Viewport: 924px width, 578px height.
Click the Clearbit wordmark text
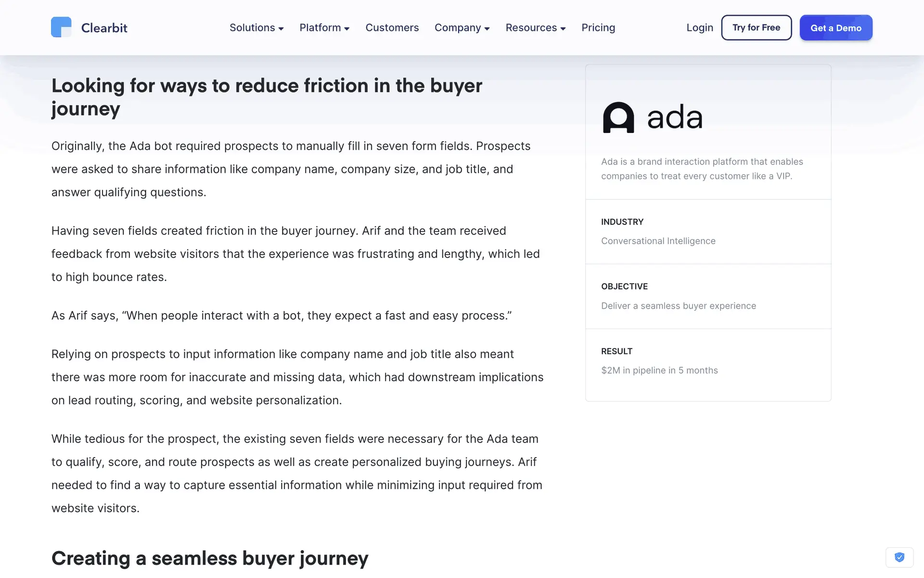click(104, 28)
